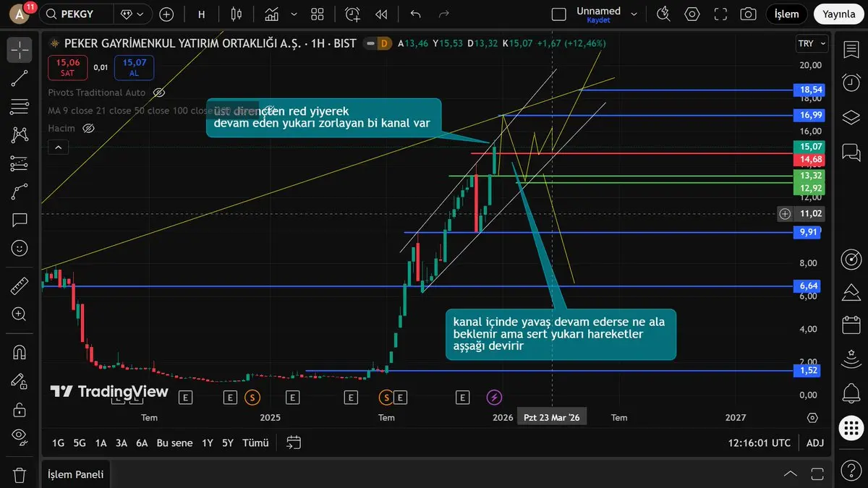Toggle visibility of Pivots Traditional Auto indicator
Image resolution: width=868 pixels, height=488 pixels.
[x=159, y=93]
